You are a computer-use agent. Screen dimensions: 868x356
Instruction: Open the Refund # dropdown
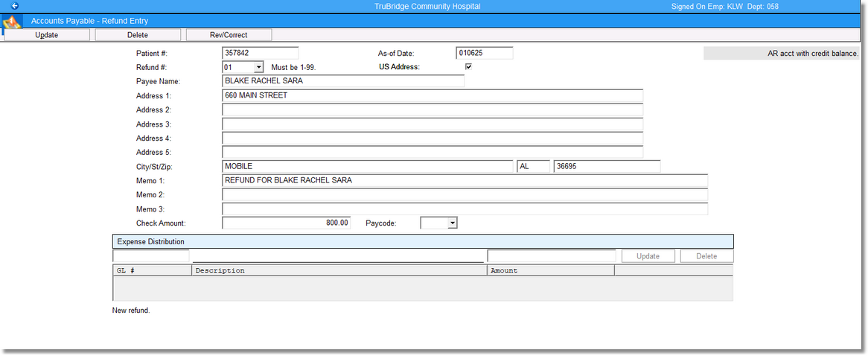click(x=258, y=67)
